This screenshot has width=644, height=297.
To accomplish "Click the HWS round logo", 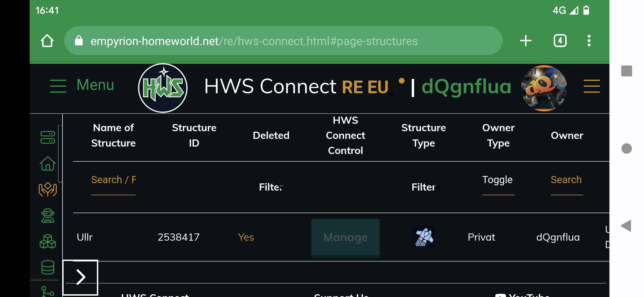I will point(163,88).
